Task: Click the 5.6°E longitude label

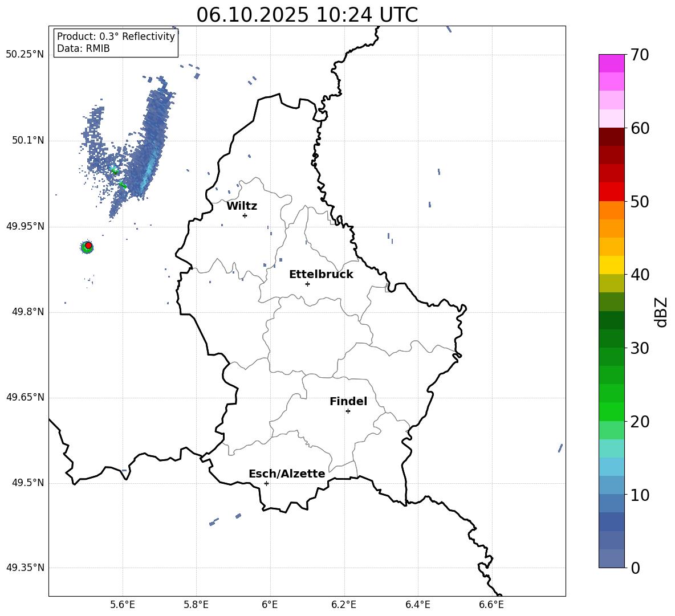Action: 123,605
